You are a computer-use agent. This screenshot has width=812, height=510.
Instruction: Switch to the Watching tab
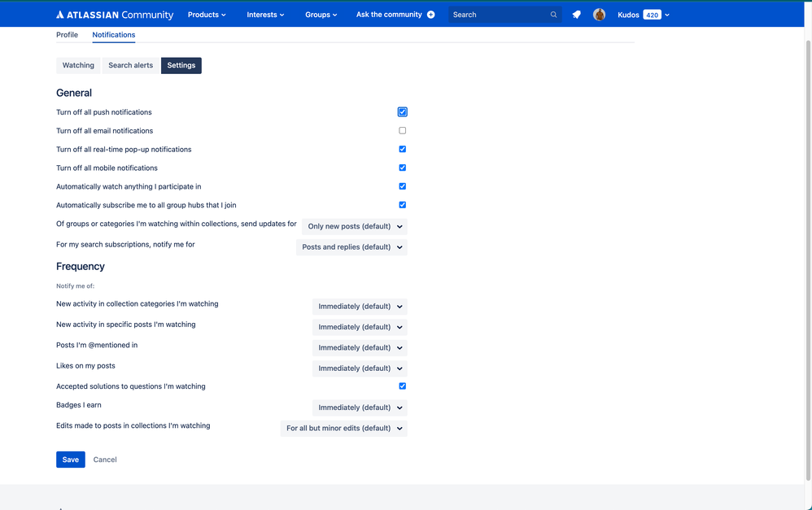tap(78, 65)
